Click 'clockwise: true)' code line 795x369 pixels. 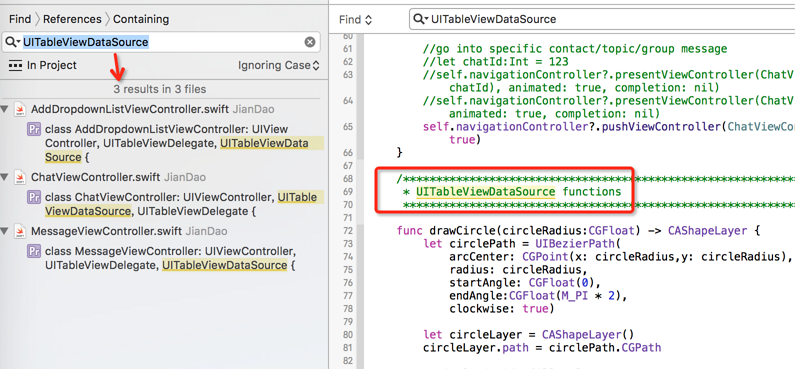[502, 309]
